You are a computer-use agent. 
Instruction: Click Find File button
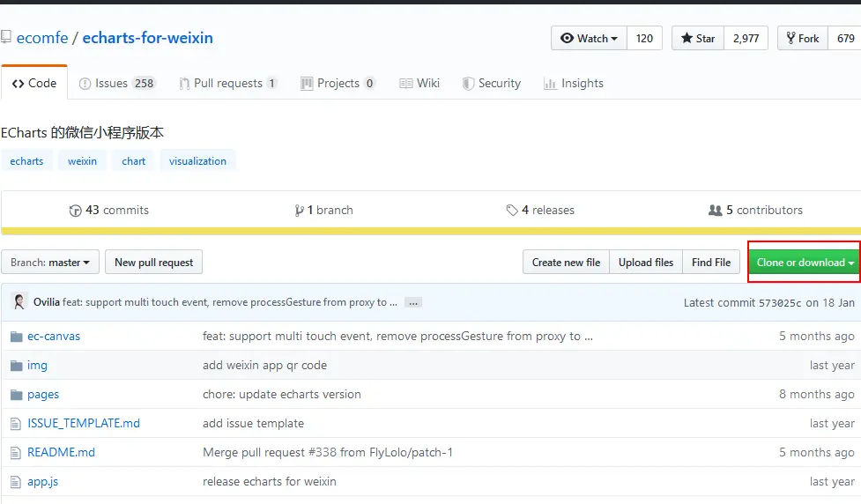click(x=711, y=263)
